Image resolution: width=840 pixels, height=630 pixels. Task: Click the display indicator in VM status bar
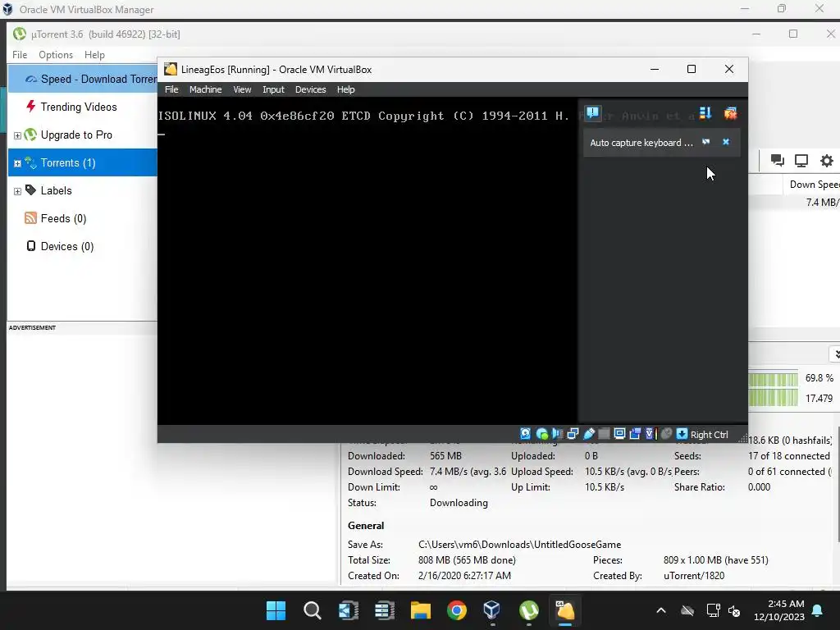pos(619,434)
